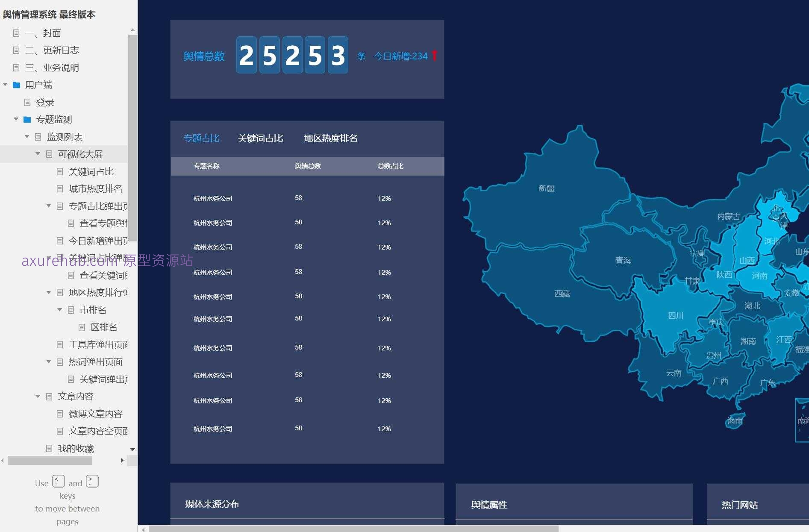Collapse the 文章内容 tree node

point(38,396)
